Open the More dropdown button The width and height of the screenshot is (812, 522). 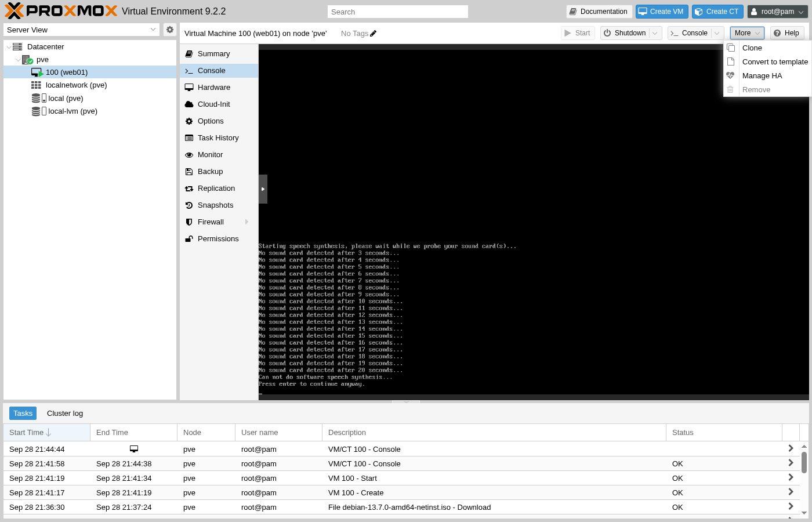coord(747,33)
